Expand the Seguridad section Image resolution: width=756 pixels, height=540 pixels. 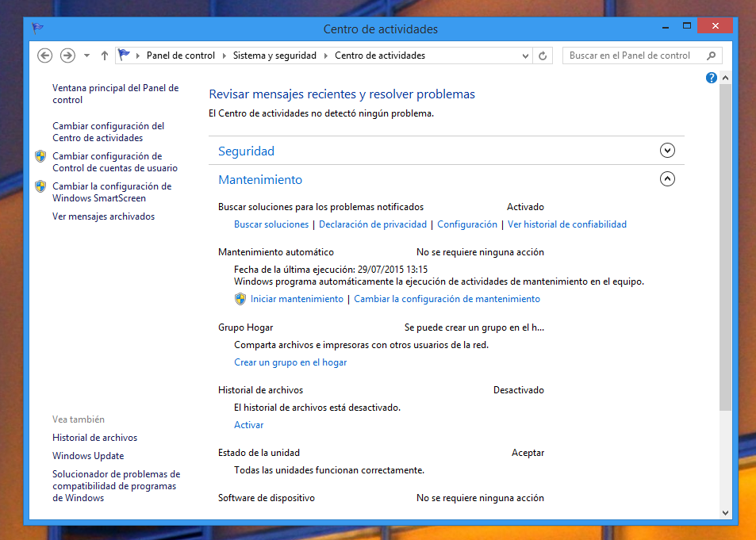[667, 151]
